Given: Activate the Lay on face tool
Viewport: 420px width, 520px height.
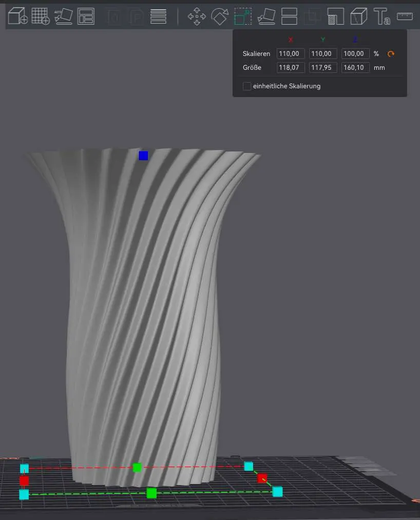Looking at the screenshot, I should pos(266,16).
